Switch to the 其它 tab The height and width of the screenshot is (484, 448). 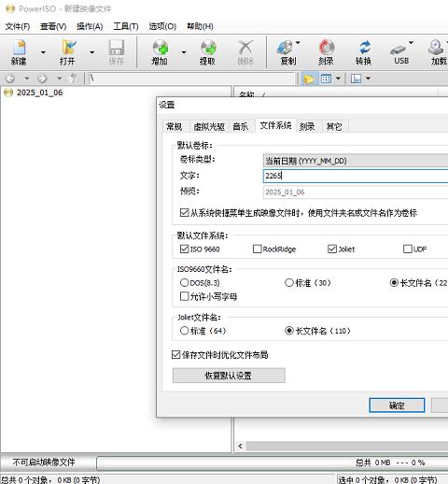pyautogui.click(x=334, y=126)
